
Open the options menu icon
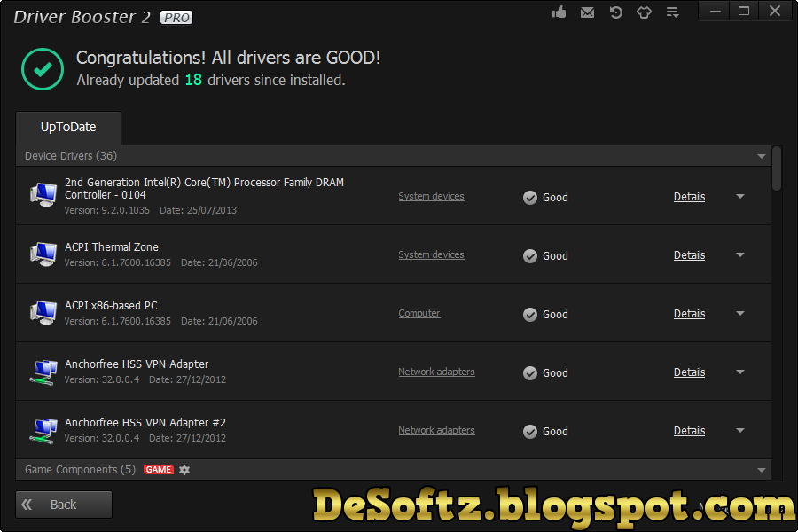pos(673,12)
